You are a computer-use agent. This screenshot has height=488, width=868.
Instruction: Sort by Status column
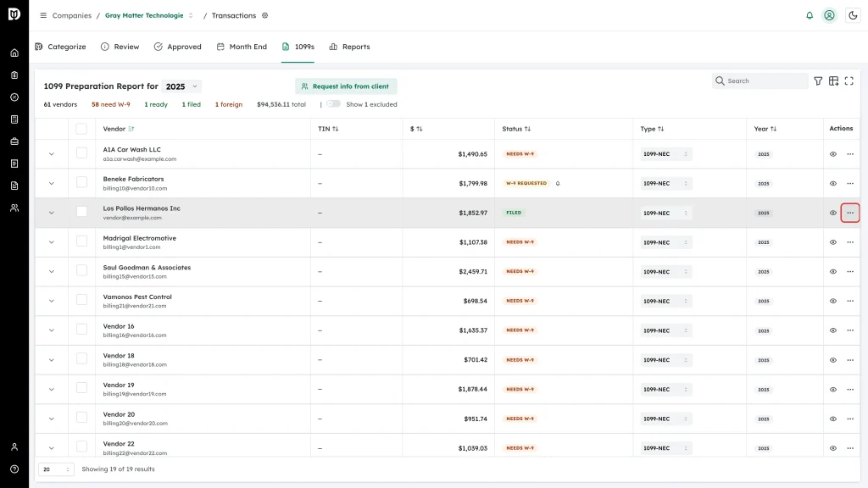(527, 129)
